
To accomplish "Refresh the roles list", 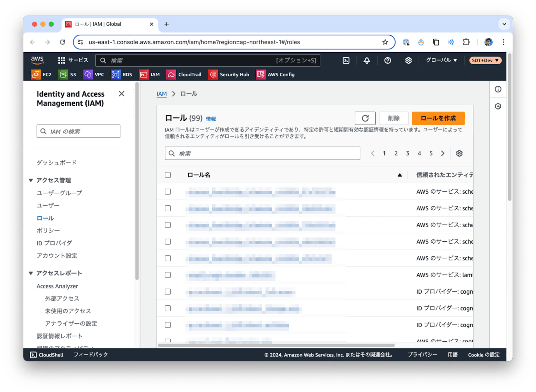I will click(x=365, y=118).
